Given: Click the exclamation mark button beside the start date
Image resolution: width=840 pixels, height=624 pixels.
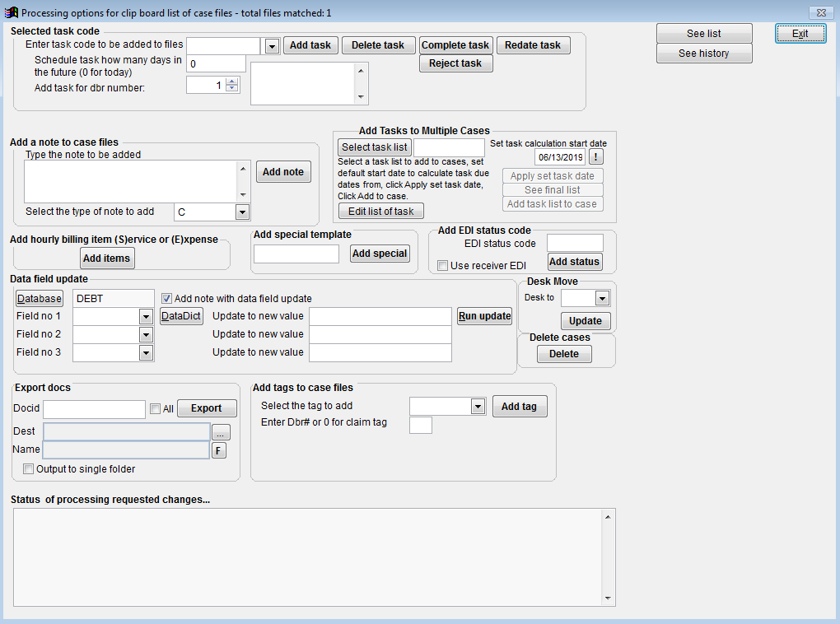Looking at the screenshot, I should (x=595, y=157).
